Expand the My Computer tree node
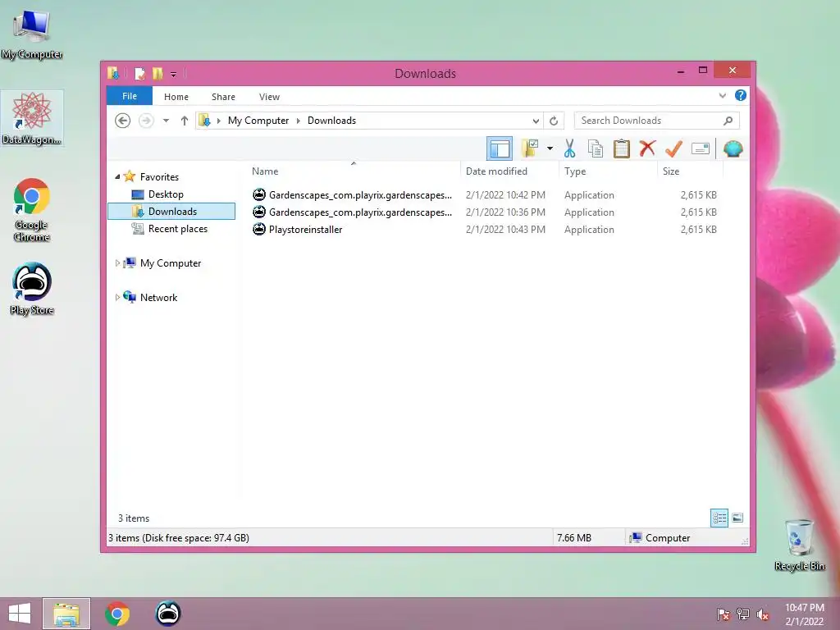The width and height of the screenshot is (840, 630). pyautogui.click(x=117, y=263)
